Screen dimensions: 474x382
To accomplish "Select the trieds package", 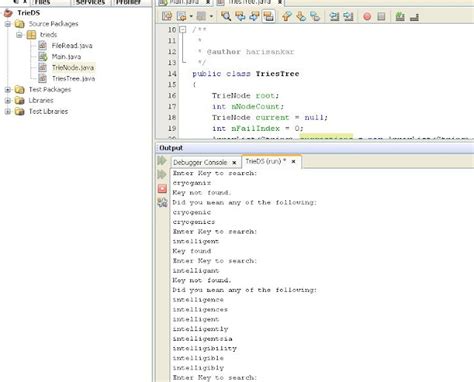I will click(x=49, y=35).
